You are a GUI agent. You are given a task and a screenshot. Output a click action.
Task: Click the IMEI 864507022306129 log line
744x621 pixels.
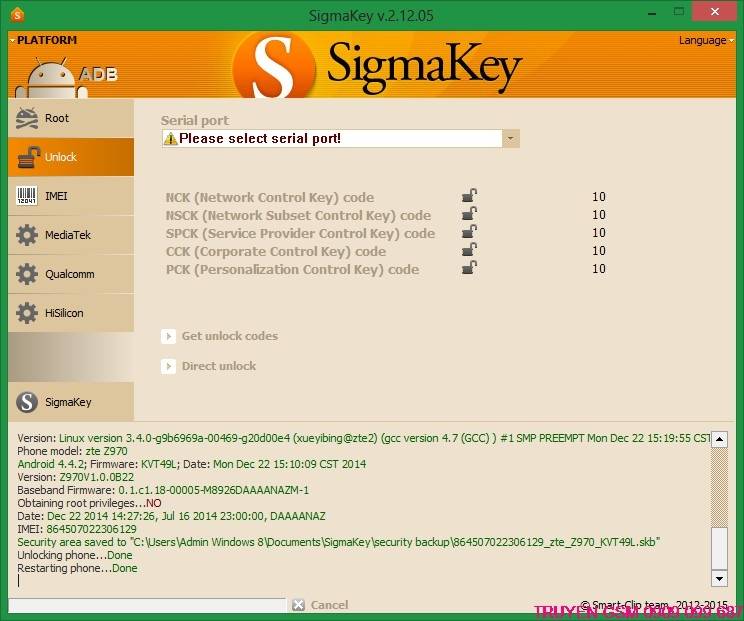tap(77, 529)
